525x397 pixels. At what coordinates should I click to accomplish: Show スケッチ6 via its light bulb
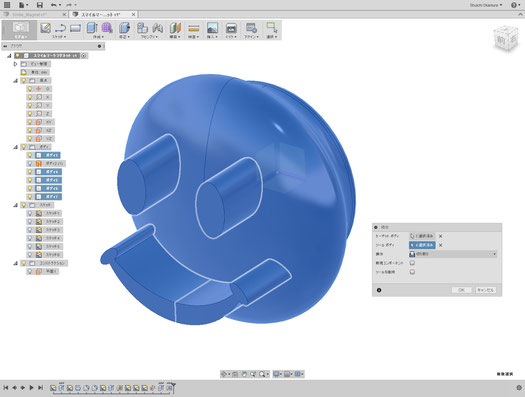(30, 255)
